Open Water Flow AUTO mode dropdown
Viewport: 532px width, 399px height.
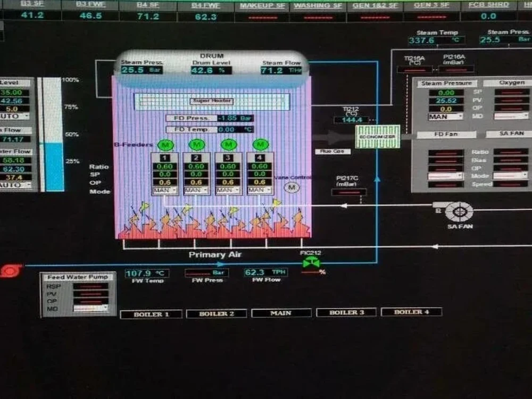tap(15, 185)
